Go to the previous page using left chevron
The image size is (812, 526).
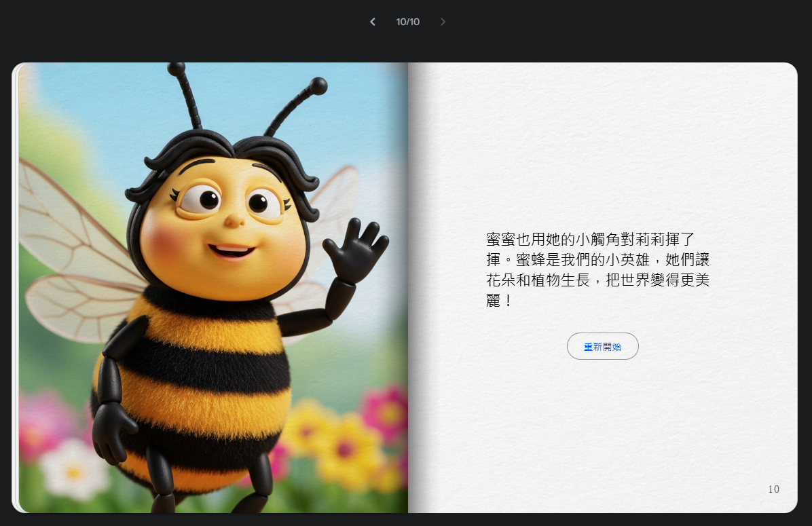[x=372, y=22]
